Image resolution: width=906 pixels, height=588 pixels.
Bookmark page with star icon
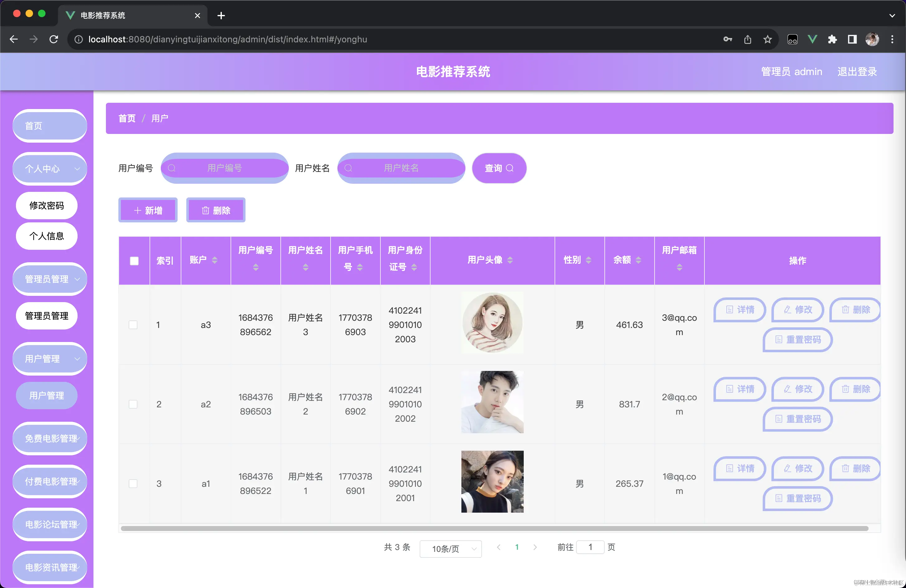pyautogui.click(x=767, y=39)
